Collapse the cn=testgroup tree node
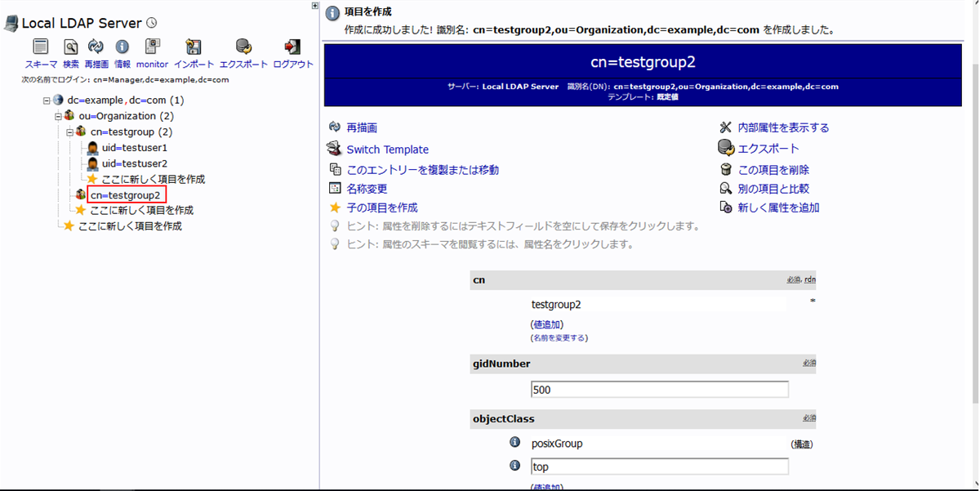The height and width of the screenshot is (491, 980). pos(70,132)
